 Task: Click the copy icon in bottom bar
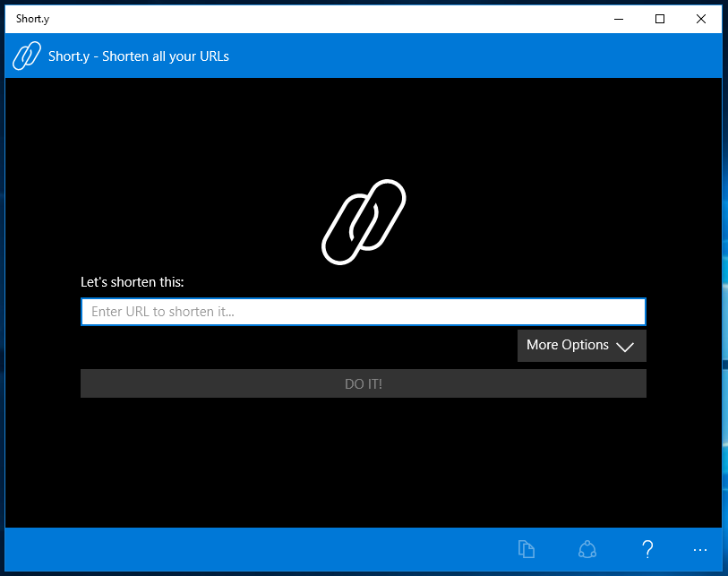[x=527, y=549]
